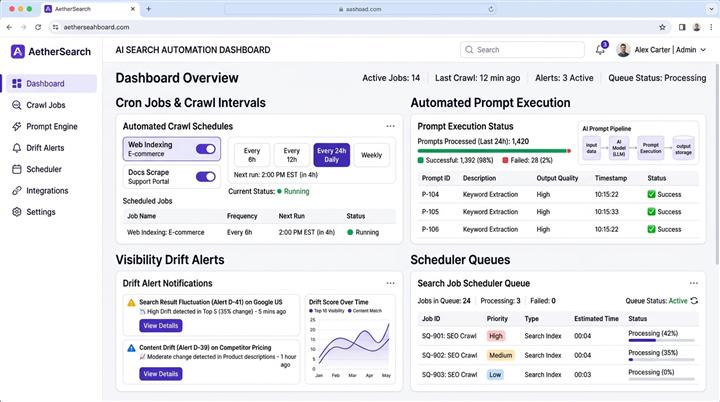This screenshot has width=720, height=402.
Task: Click P-106 Success checkmark icon
Action: (651, 229)
